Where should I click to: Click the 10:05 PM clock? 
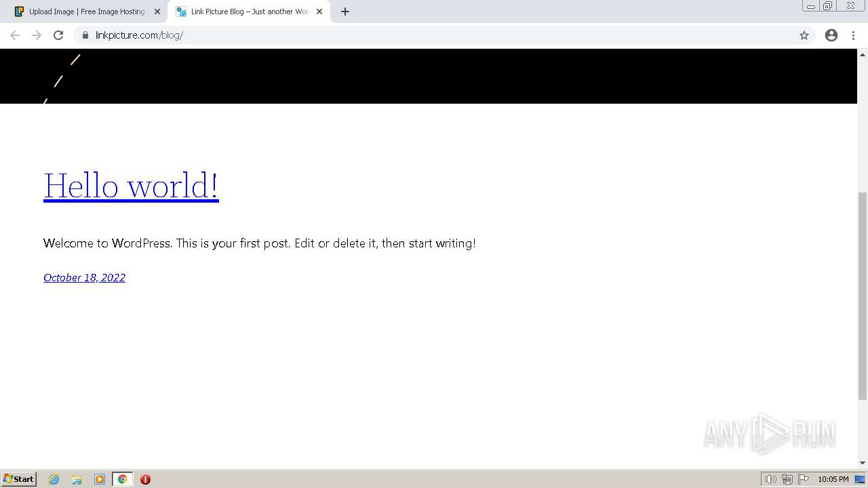(833, 479)
